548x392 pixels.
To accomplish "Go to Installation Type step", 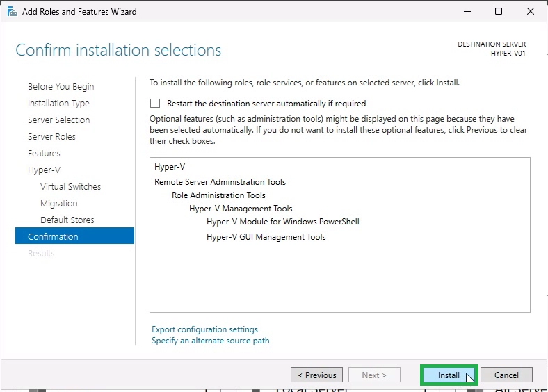I will point(58,104).
